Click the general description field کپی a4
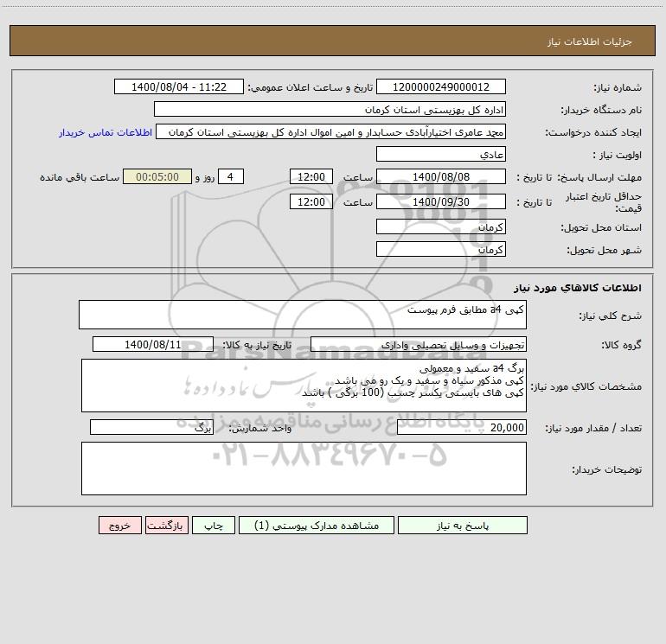Screen dimensions: 666x644 [303, 315]
